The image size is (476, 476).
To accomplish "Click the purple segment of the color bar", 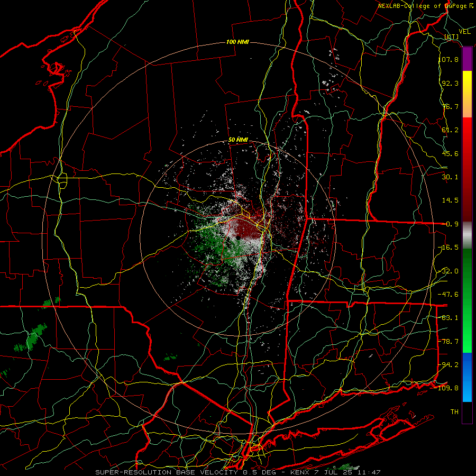I will (467, 59).
